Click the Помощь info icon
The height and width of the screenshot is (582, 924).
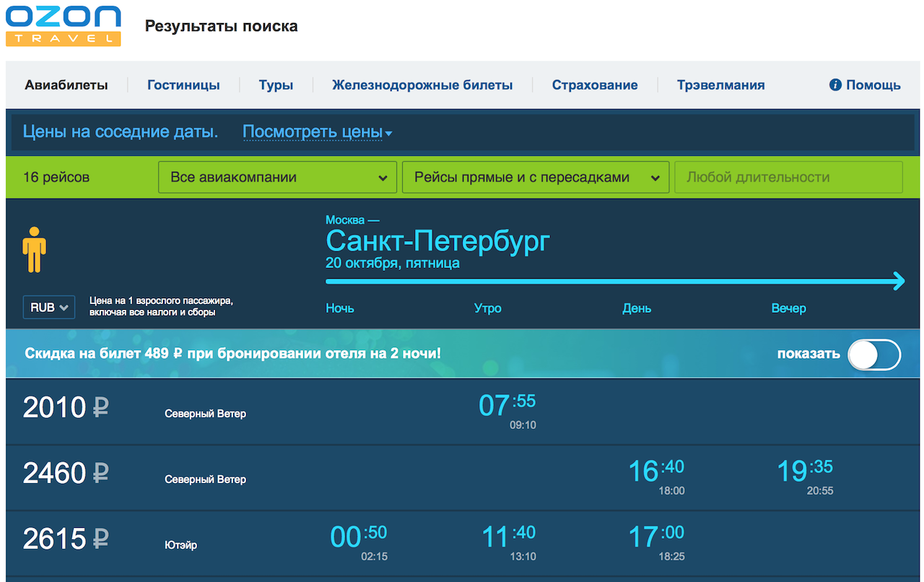pos(836,85)
